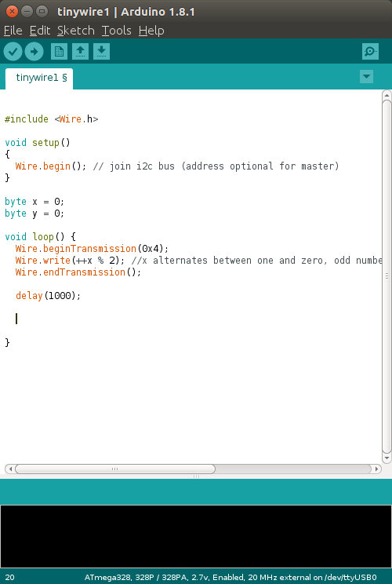Open a sketch with the Open icon
This screenshot has width=392, height=584.
click(x=80, y=51)
